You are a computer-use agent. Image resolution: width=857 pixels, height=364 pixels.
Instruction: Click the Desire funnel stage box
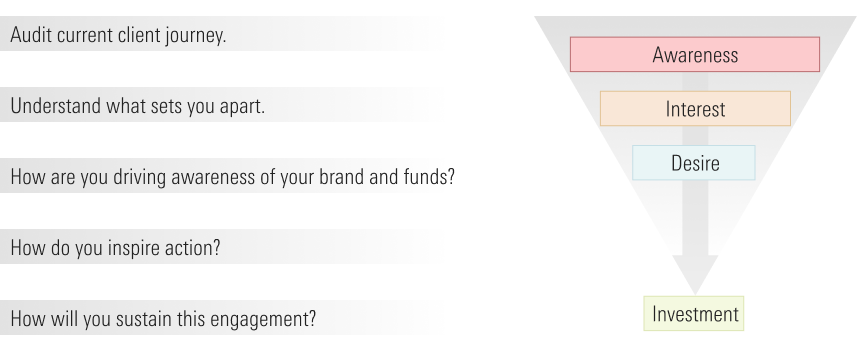(x=694, y=163)
